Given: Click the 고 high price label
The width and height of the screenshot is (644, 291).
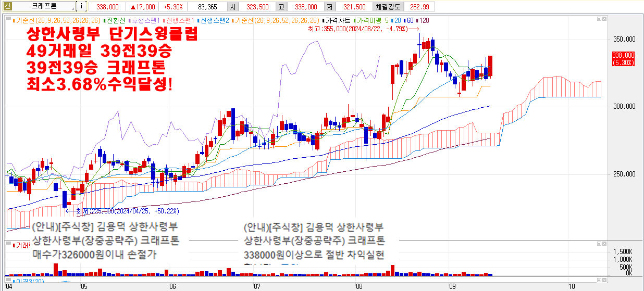Looking at the screenshot, I should click(x=281, y=7).
